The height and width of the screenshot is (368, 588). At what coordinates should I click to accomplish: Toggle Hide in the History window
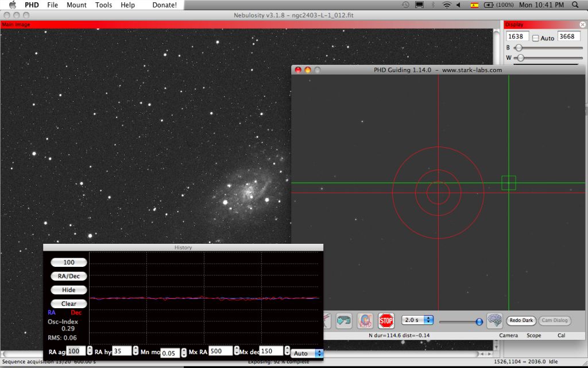(68, 290)
